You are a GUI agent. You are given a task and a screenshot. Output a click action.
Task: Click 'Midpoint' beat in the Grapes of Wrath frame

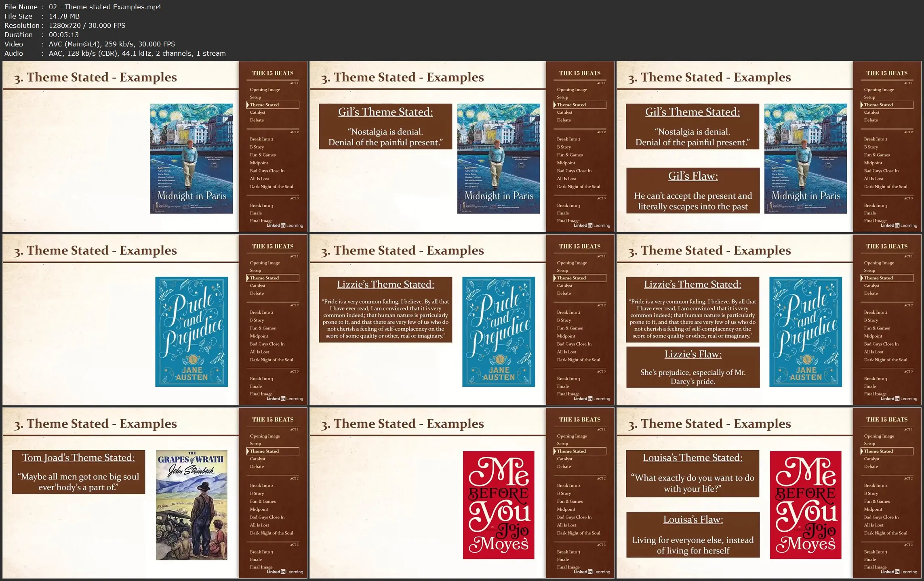coord(259,509)
